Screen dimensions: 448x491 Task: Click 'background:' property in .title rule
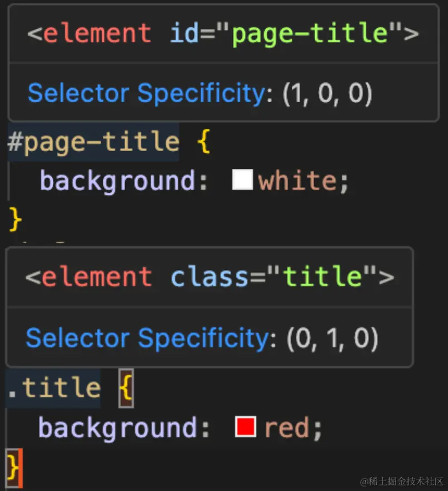point(124,428)
